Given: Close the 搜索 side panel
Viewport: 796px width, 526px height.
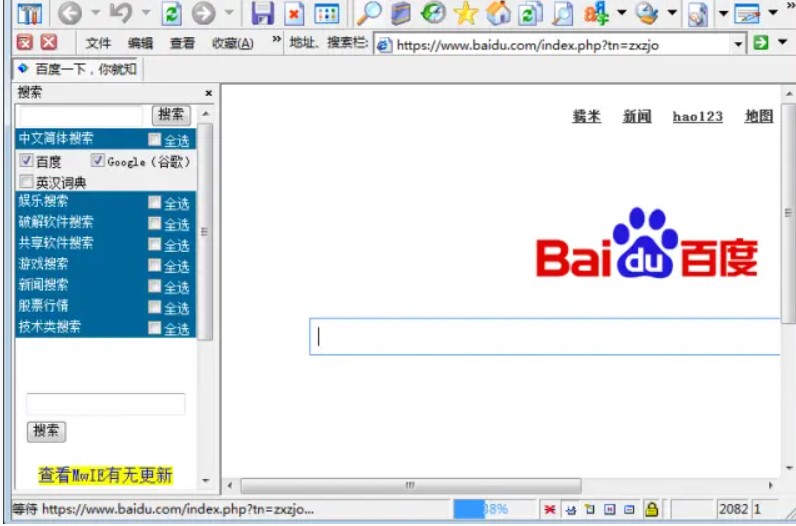Looking at the screenshot, I should [208, 93].
